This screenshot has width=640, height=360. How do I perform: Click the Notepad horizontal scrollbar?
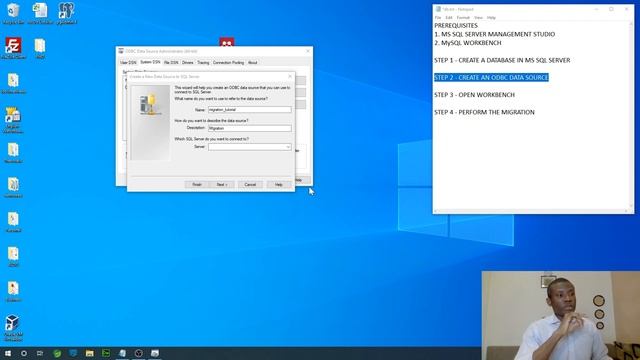coord(532,211)
